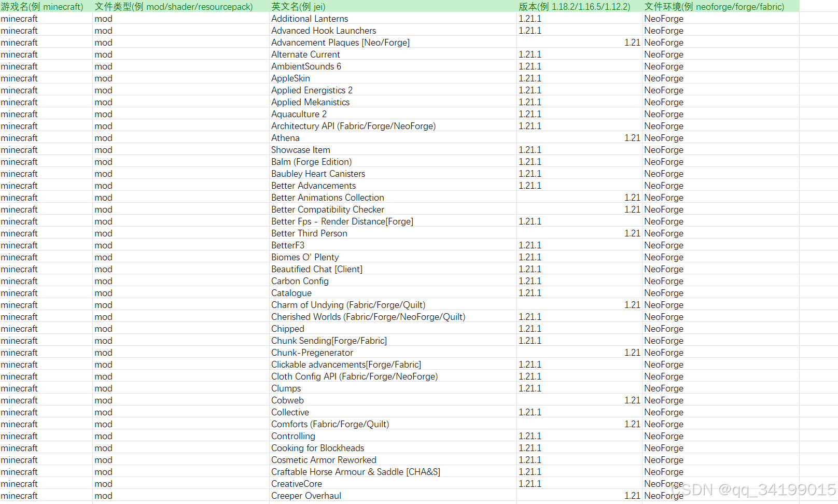Click the 'Biomes O' Plenty' cell
This screenshot has height=504, width=838.
click(x=393, y=257)
